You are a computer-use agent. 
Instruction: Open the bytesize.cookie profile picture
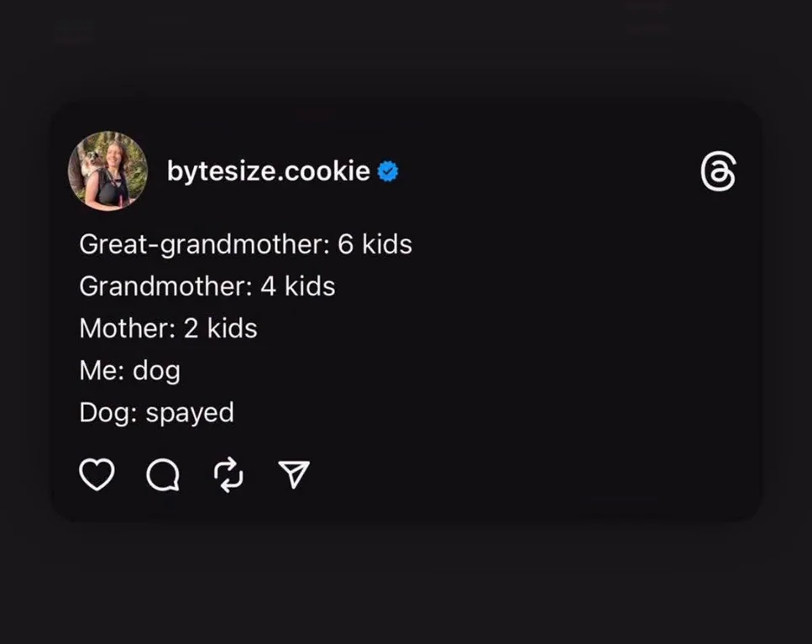click(x=107, y=171)
